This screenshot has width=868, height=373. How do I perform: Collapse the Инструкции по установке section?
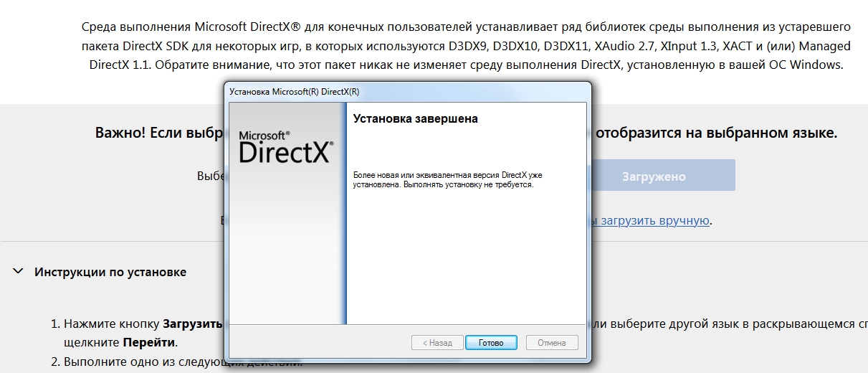[x=17, y=272]
